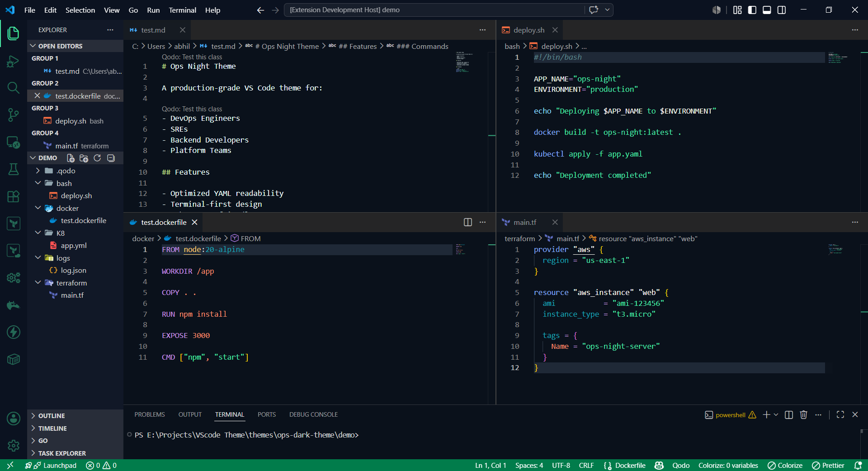Expand the TIMELINE section
Image resolution: width=868 pixels, height=471 pixels.
pyautogui.click(x=75, y=428)
